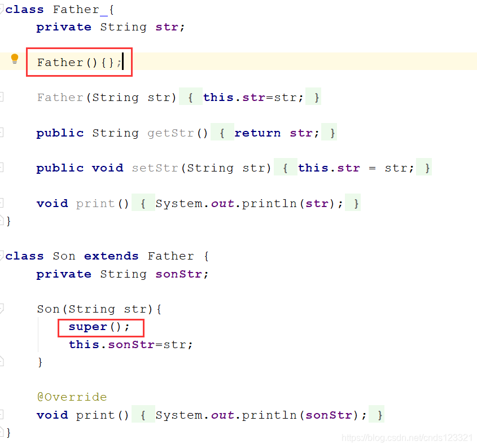Click 'return str;' statement in getStr
This screenshot has height=448, width=477.
click(277, 133)
